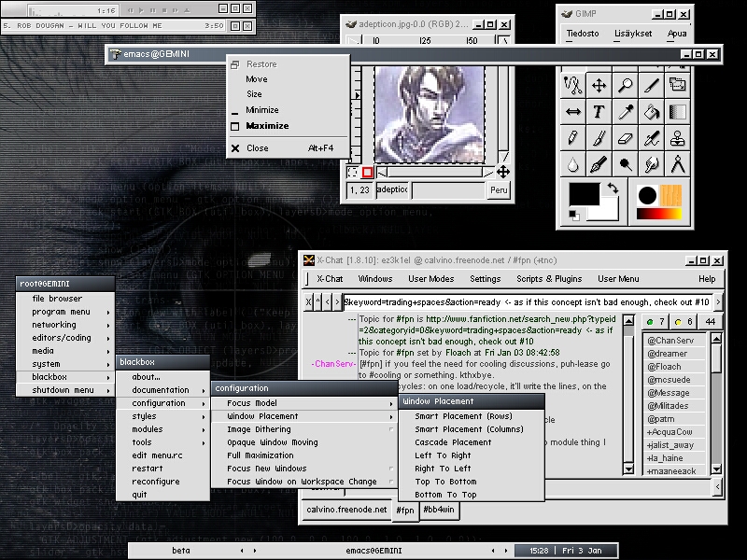
Task: Toggle Focus Window on Workspace Change
Action: point(304,482)
